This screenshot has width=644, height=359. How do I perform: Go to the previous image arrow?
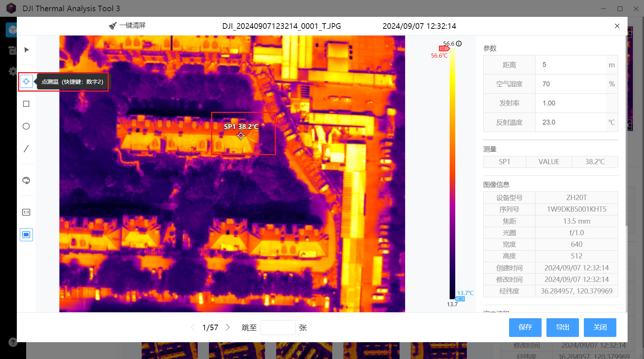click(x=192, y=328)
